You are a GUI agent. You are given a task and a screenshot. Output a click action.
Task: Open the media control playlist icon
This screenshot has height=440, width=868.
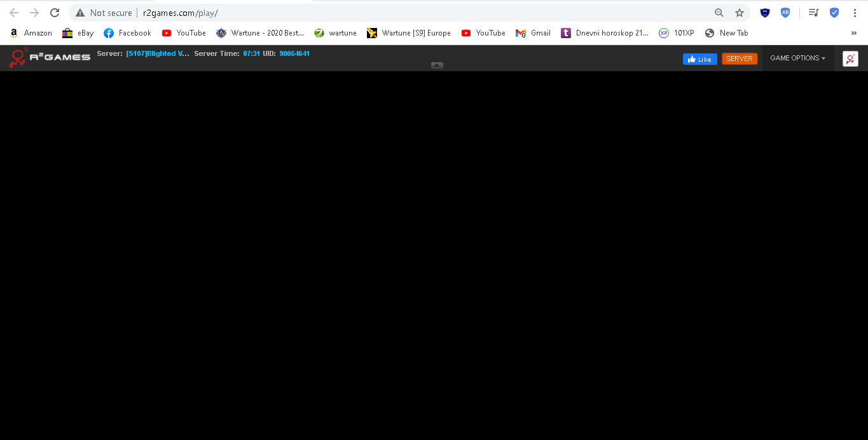[x=813, y=13]
